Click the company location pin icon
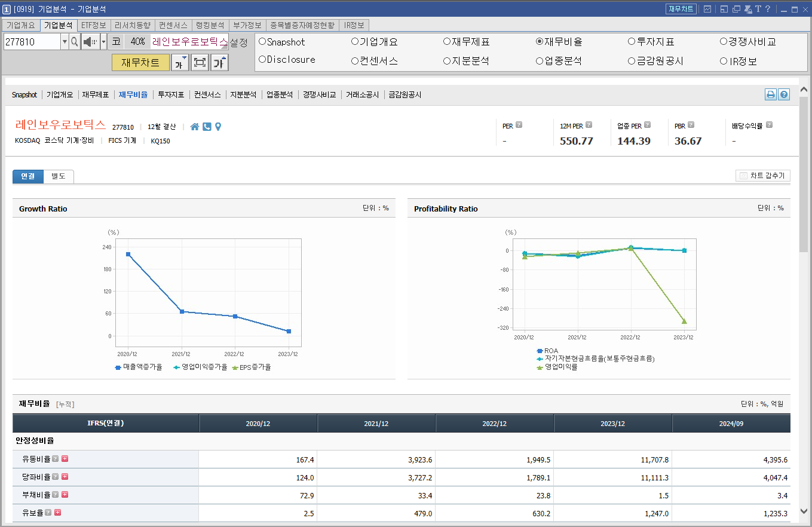Screen dimensions: 812x527 pyautogui.click(x=218, y=127)
